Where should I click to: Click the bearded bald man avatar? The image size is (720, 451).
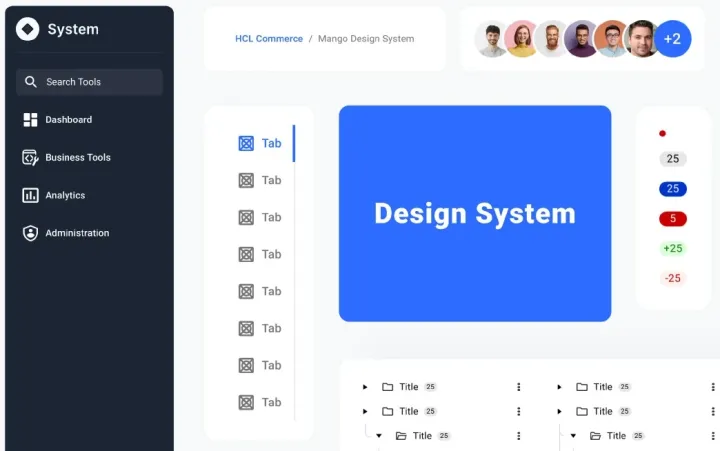click(551, 39)
